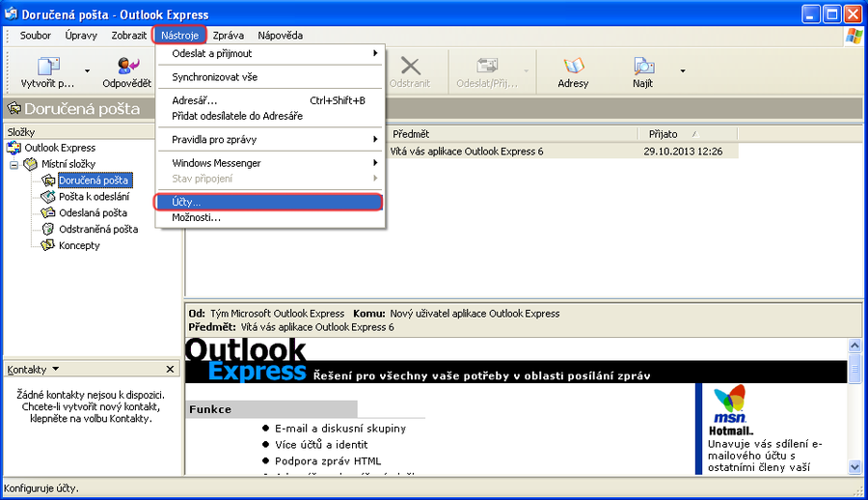
Task: Open the Odstraněná pošta folder
Action: (x=97, y=229)
